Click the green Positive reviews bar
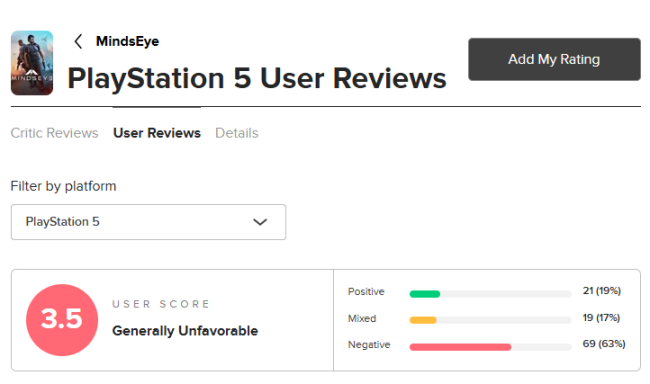Screen dimensions: 650x384 pyautogui.click(x=425, y=294)
